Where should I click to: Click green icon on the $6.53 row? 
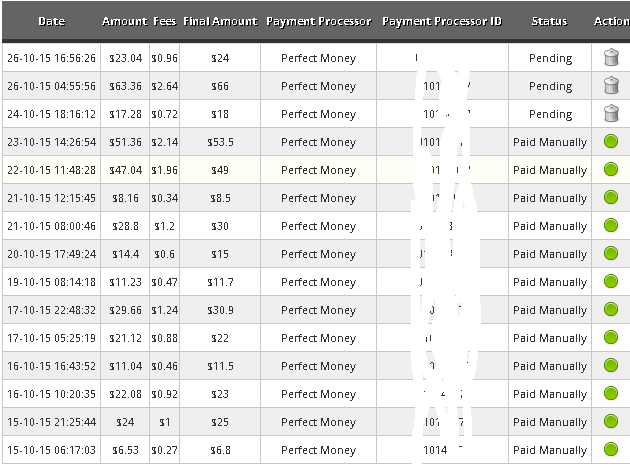pos(611,450)
